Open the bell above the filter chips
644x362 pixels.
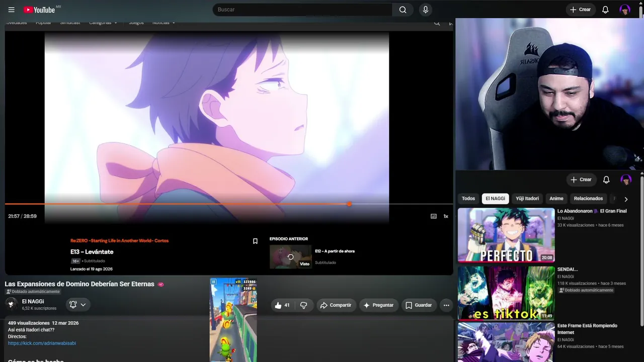click(x=606, y=179)
